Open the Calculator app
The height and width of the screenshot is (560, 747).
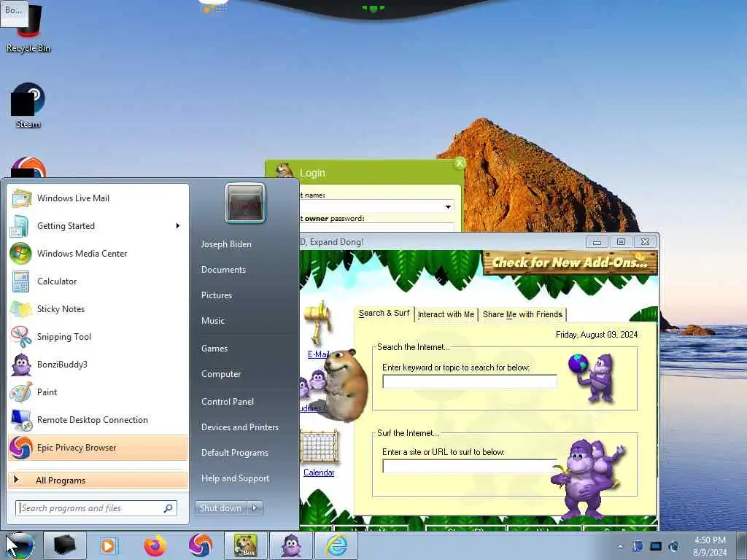[x=98, y=281]
